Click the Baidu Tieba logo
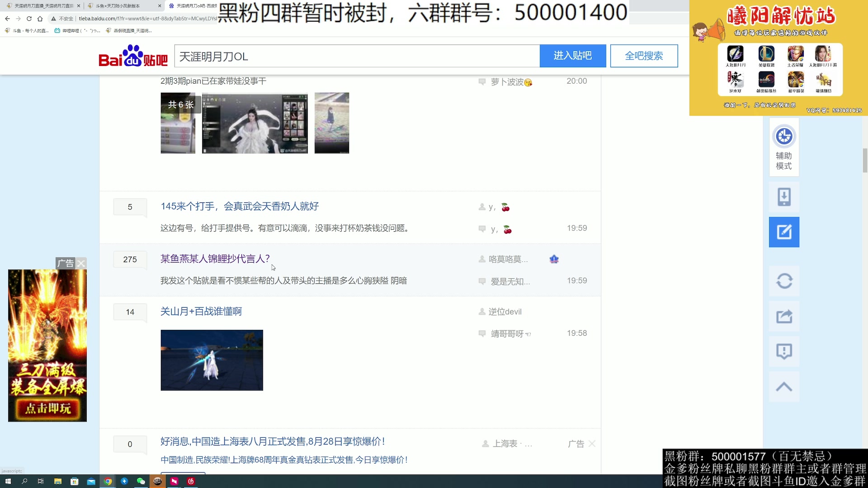This screenshot has height=488, width=868. (132, 56)
